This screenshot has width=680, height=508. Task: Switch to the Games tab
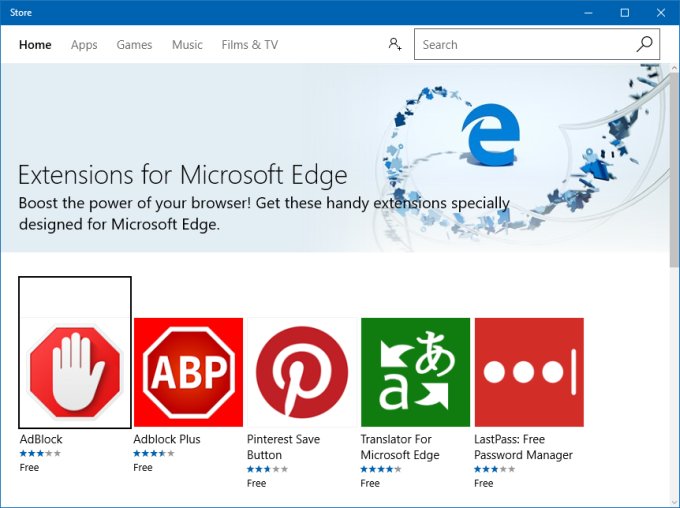(134, 45)
